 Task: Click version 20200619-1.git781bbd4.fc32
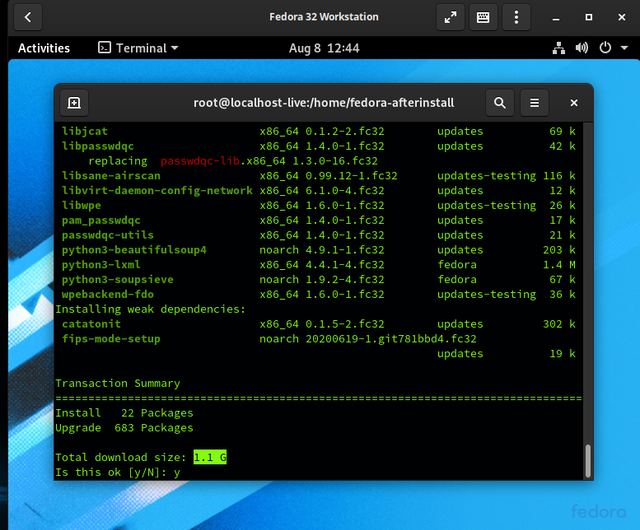[x=391, y=339]
